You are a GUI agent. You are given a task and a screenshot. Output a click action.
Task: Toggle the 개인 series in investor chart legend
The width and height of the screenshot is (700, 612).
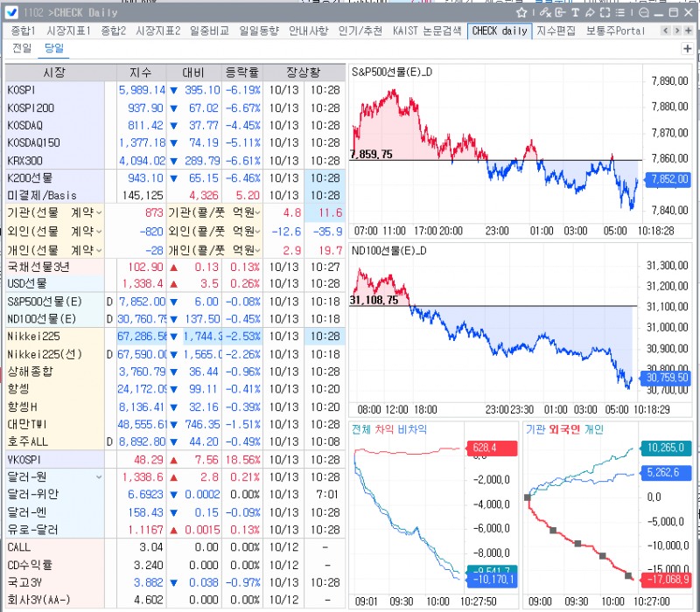click(x=593, y=429)
